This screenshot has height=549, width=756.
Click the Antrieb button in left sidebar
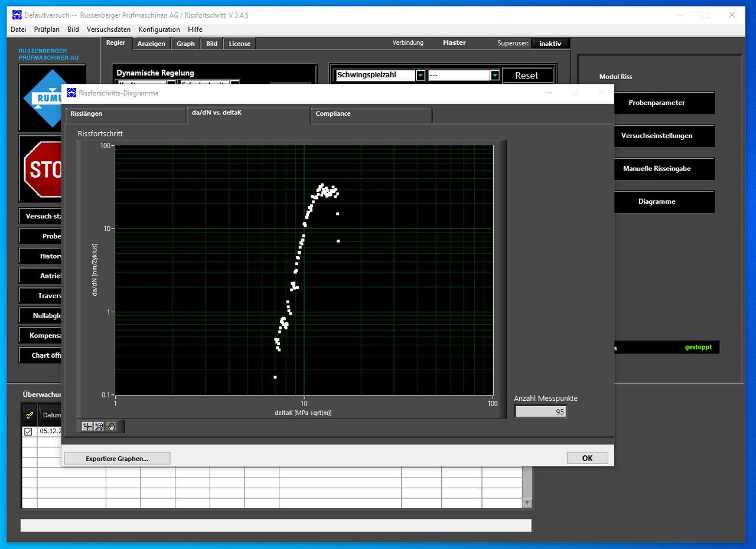pyautogui.click(x=40, y=276)
